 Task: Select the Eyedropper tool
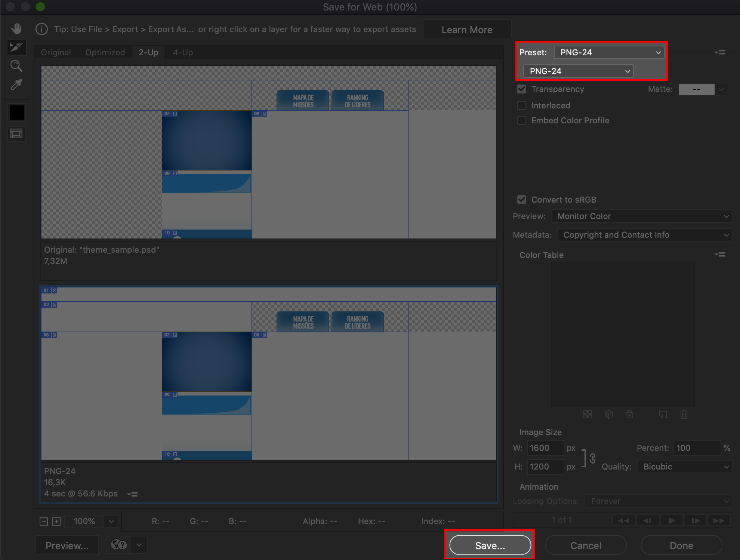pos(16,85)
